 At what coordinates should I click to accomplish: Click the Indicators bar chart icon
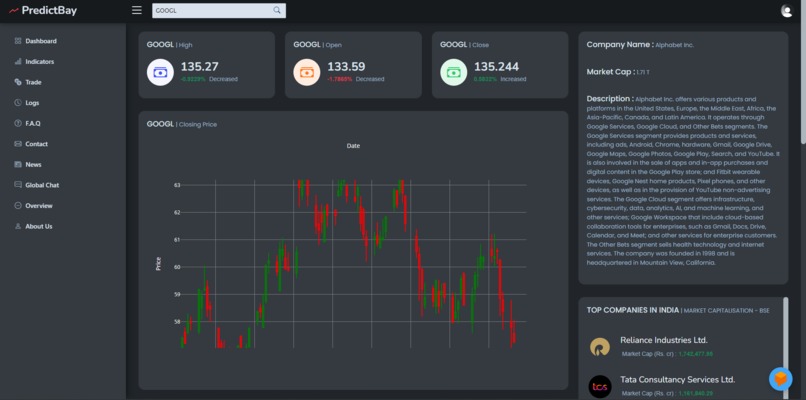click(x=18, y=62)
